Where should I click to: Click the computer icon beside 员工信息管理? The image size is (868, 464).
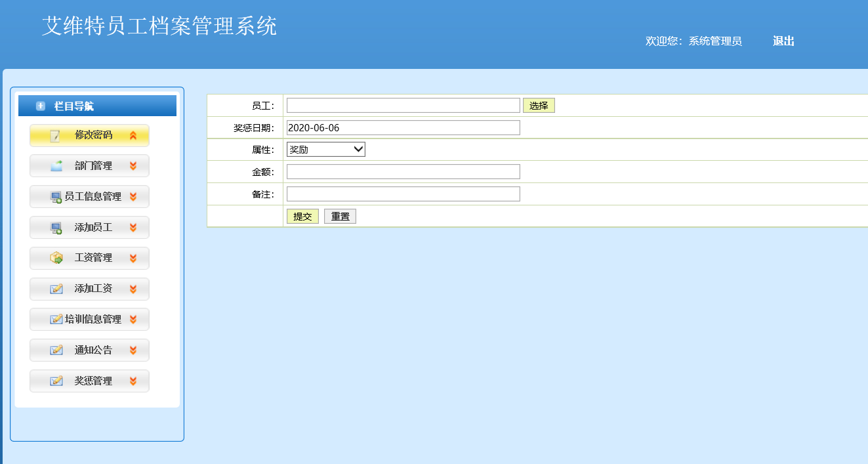tap(56, 197)
